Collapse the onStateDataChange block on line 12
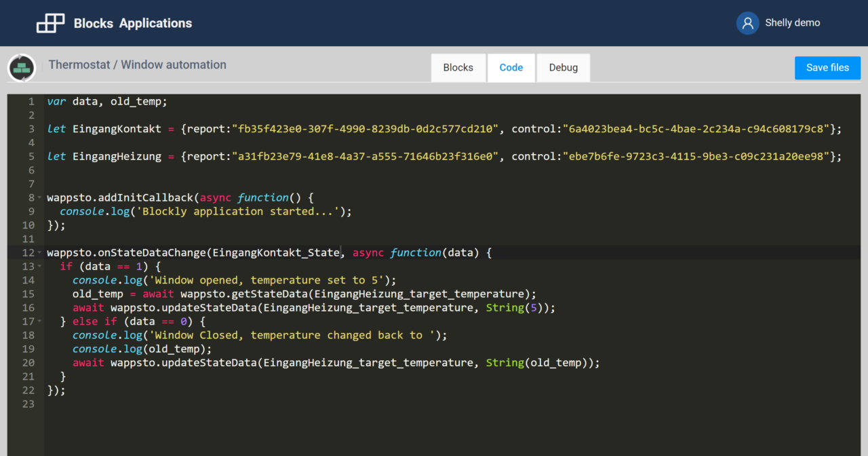Image resolution: width=868 pixels, height=456 pixels. pos(39,253)
